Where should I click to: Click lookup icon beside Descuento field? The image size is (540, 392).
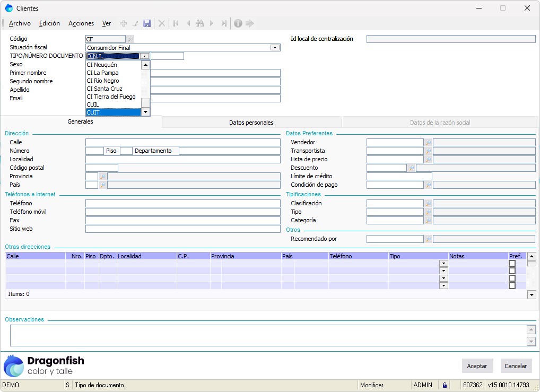click(411, 168)
